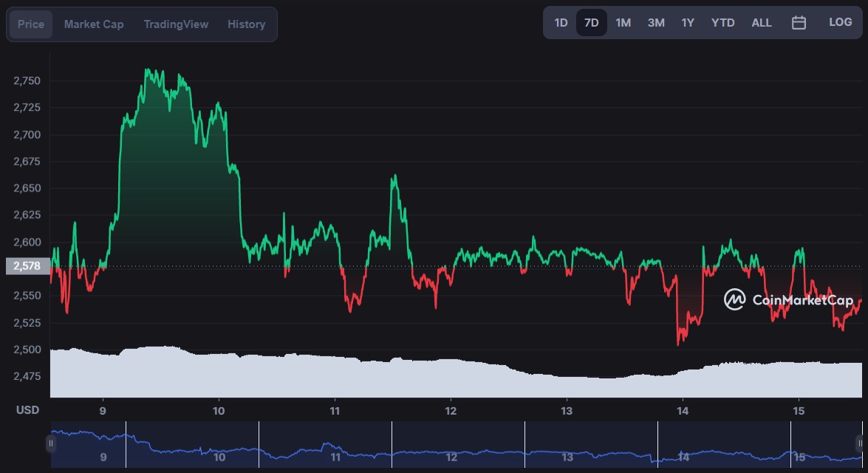Click date 10 in the navigator strip
This screenshot has height=473, width=868.
coord(219,457)
